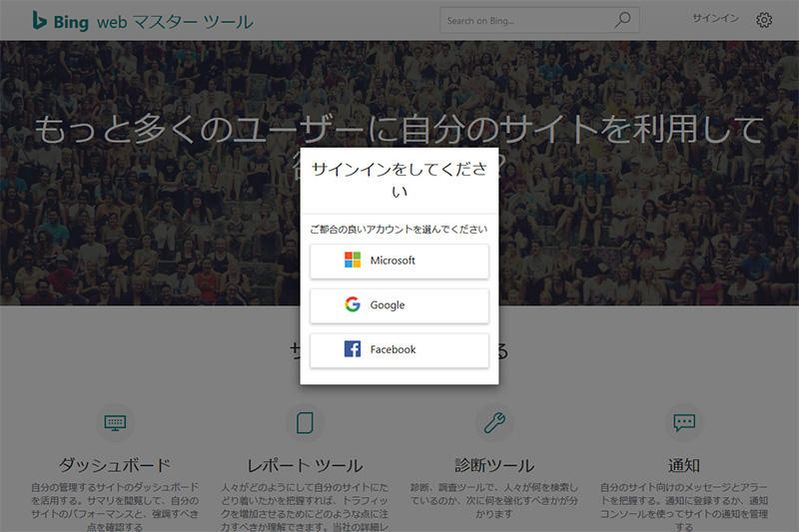The image size is (799, 532).
Task: Click the サインイン link in the header
Action: pyautogui.click(x=714, y=19)
